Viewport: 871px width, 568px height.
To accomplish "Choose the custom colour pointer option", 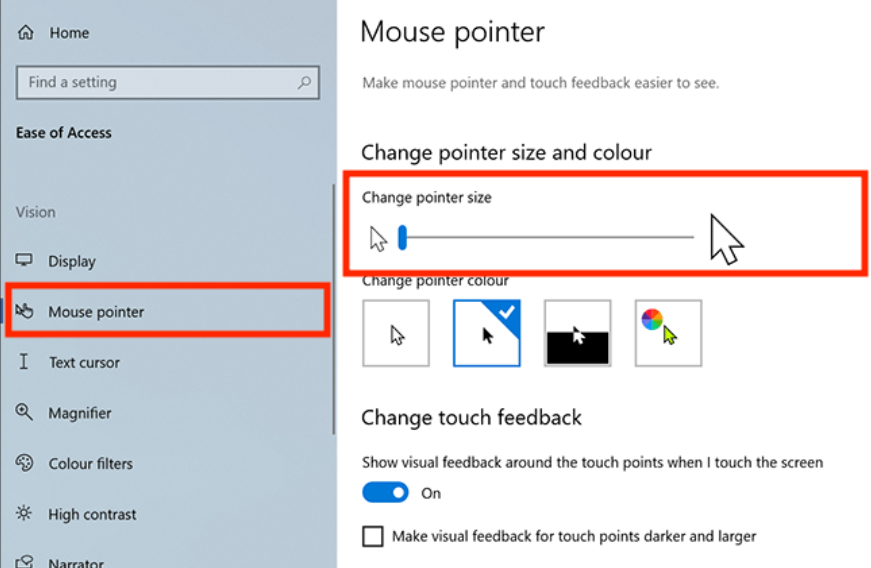I will click(x=668, y=334).
